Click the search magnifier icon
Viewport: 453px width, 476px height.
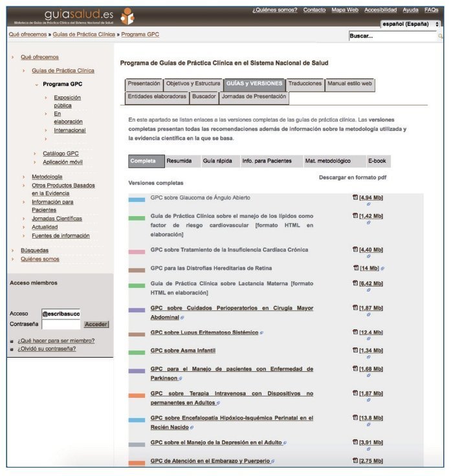[440, 36]
